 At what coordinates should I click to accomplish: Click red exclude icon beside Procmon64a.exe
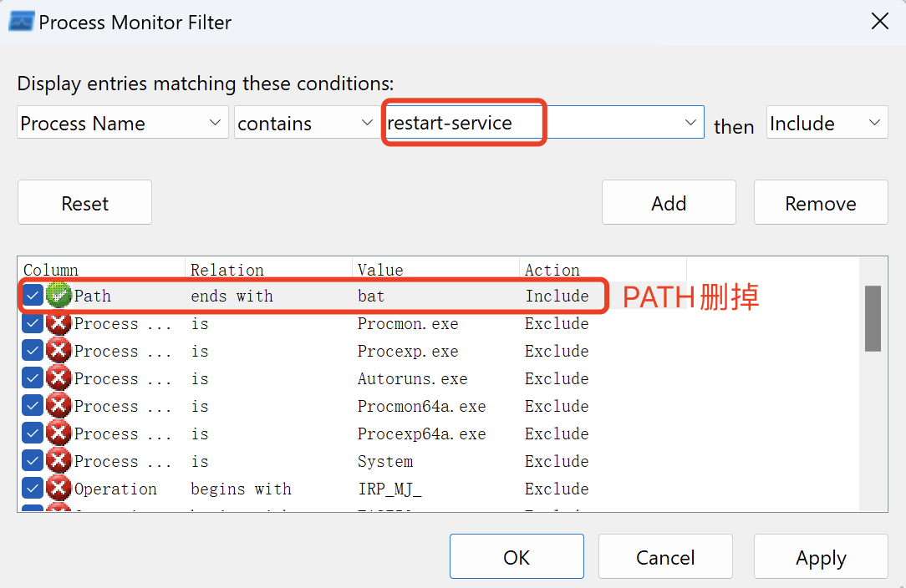[x=59, y=406]
